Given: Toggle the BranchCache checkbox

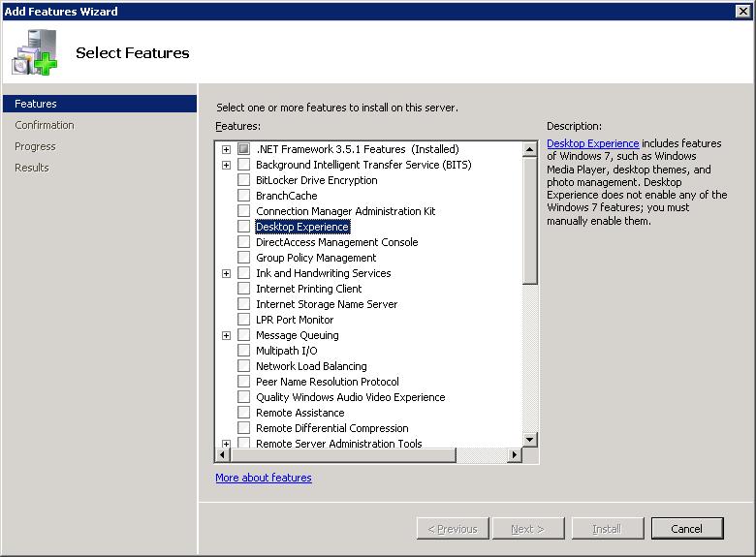Looking at the screenshot, I should [243, 196].
